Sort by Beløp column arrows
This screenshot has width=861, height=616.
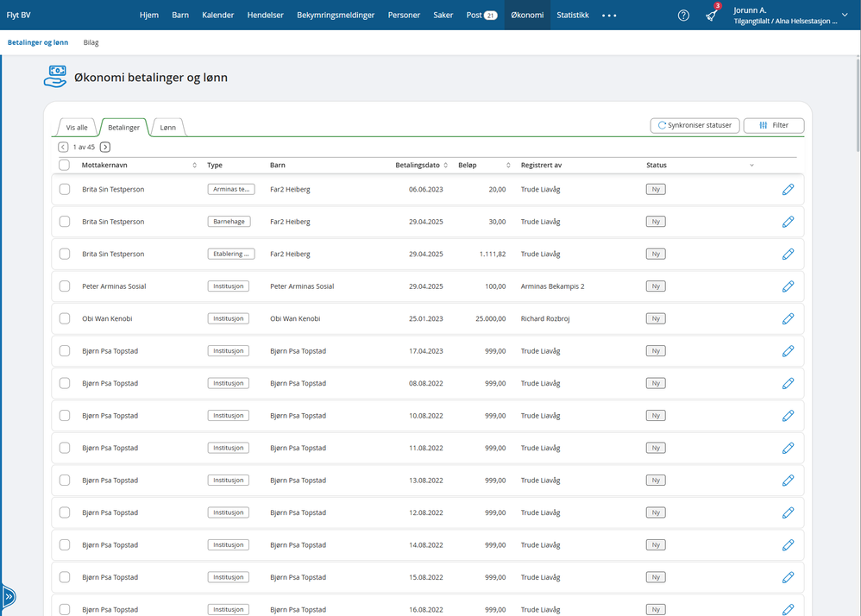coord(508,166)
